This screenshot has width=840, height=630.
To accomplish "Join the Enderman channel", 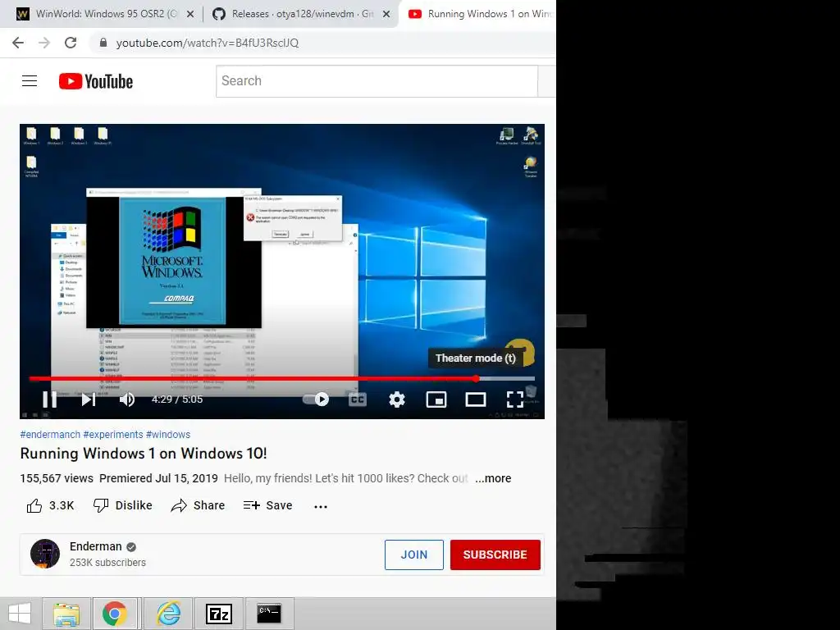I will (x=414, y=555).
